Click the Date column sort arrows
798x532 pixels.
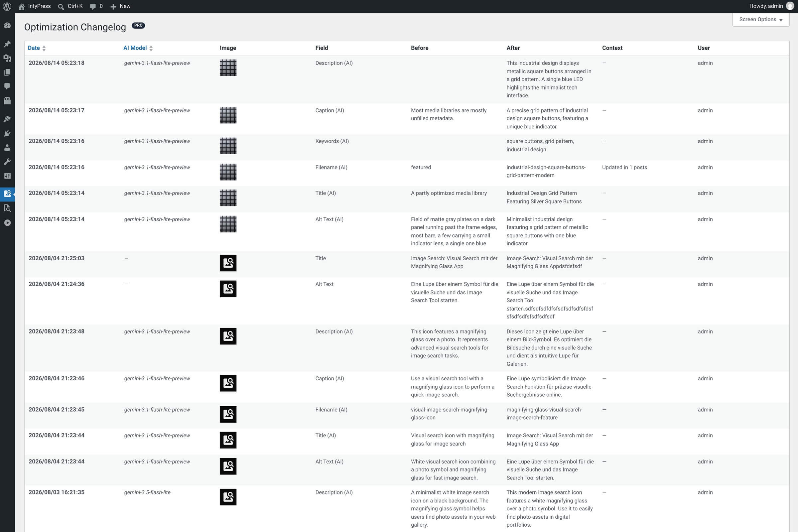click(44, 48)
